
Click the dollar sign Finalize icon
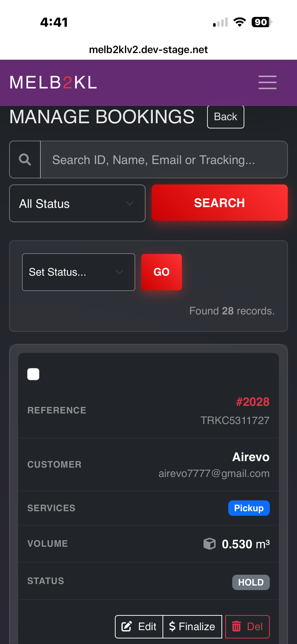(x=172, y=626)
